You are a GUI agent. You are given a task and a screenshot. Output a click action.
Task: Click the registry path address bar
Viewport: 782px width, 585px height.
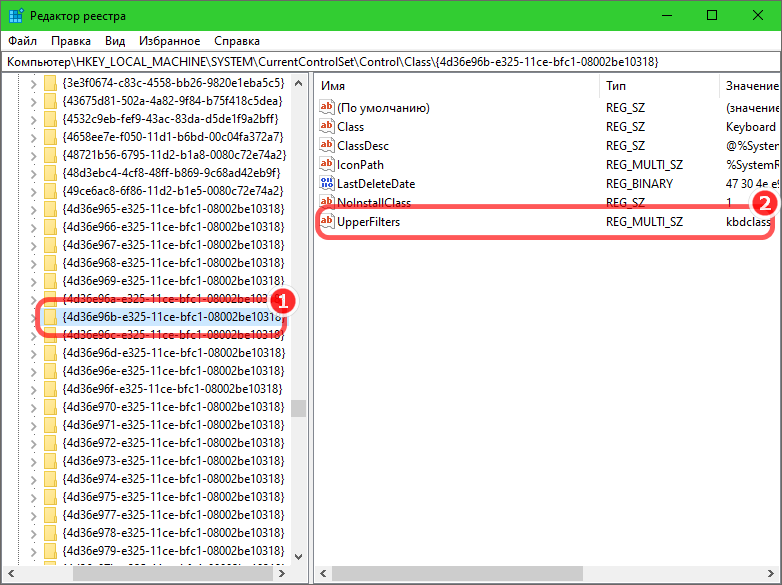click(x=390, y=61)
